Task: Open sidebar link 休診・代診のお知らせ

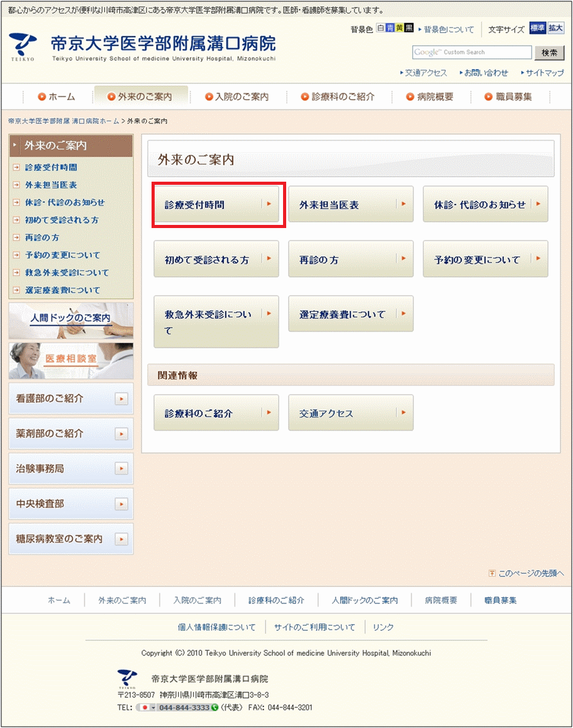Action: [65, 202]
